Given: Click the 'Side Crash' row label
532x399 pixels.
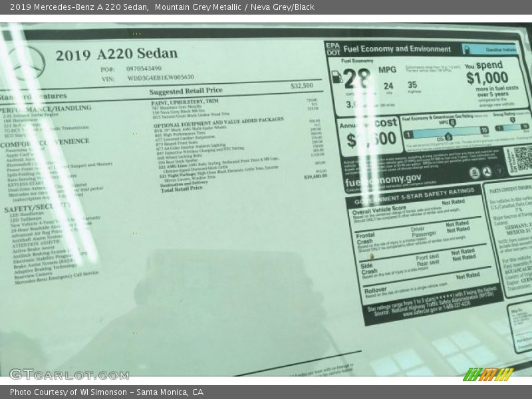Looking at the screenshot, I should [369, 269].
